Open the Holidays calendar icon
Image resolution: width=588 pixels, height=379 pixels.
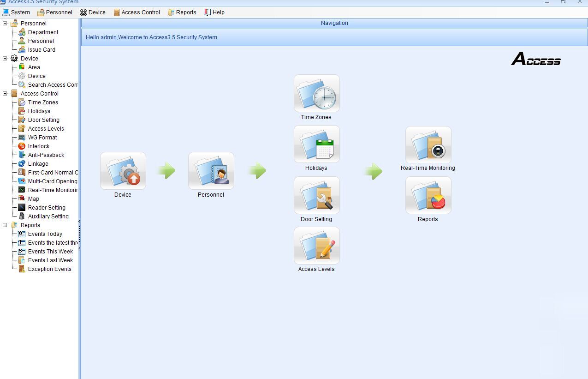317,144
